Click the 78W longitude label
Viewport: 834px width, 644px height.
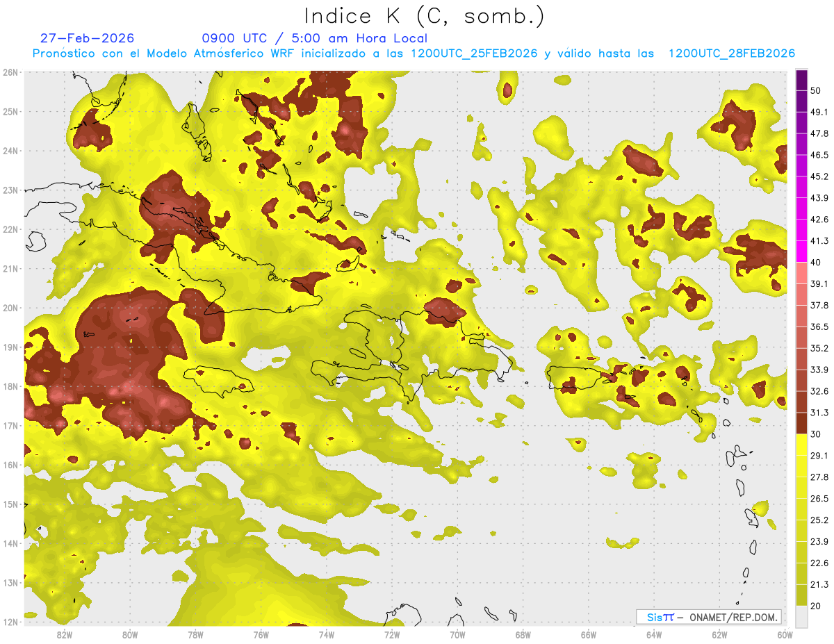click(x=195, y=634)
